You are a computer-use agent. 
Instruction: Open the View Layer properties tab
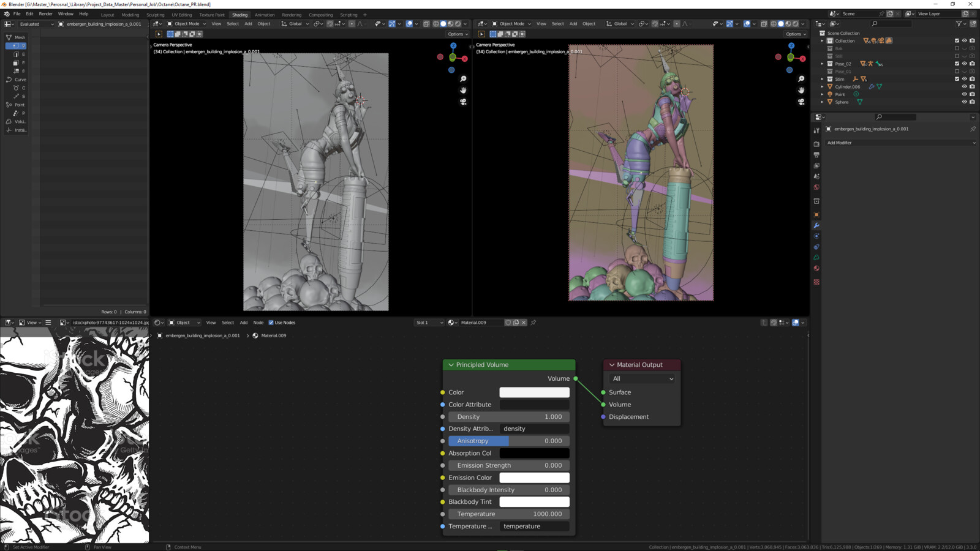pyautogui.click(x=816, y=165)
